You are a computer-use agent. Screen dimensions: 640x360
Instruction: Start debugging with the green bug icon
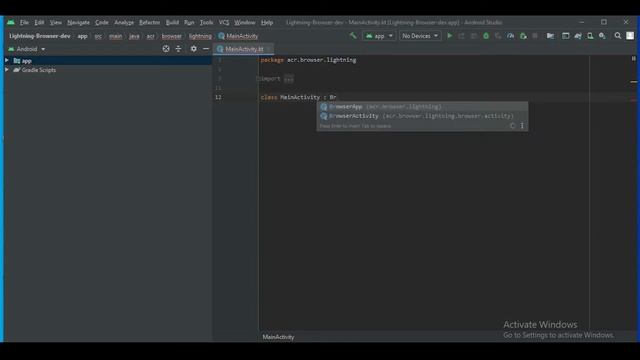(486, 36)
